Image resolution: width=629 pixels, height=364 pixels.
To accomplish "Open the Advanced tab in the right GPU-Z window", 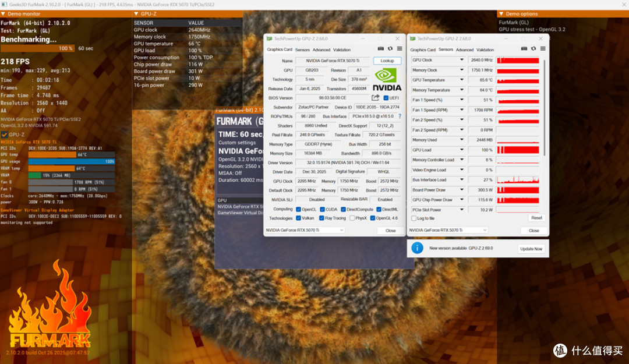I will [465, 50].
